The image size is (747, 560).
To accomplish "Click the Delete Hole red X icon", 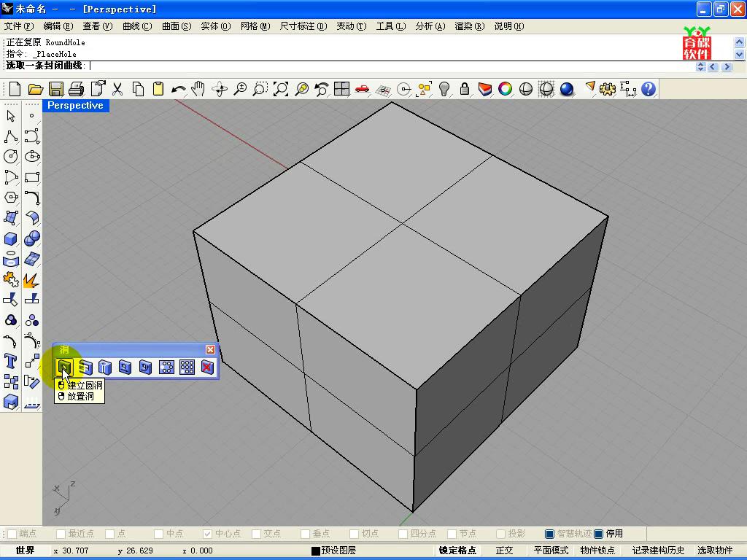I will pos(207,367).
